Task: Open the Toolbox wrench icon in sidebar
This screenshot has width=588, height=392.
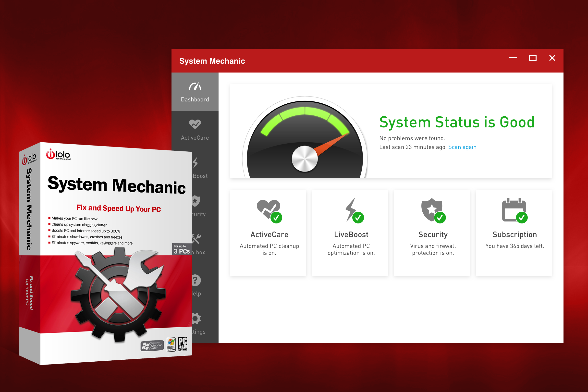Action: pos(196,239)
